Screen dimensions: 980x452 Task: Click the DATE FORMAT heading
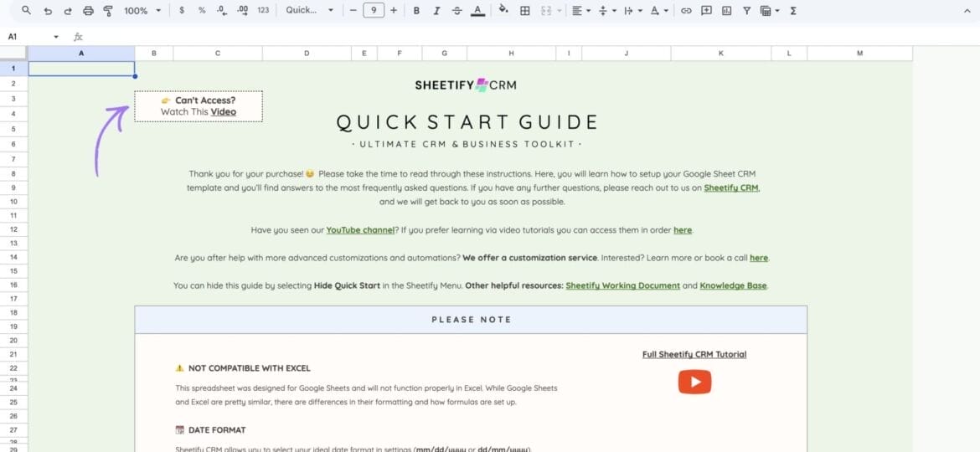coord(217,429)
